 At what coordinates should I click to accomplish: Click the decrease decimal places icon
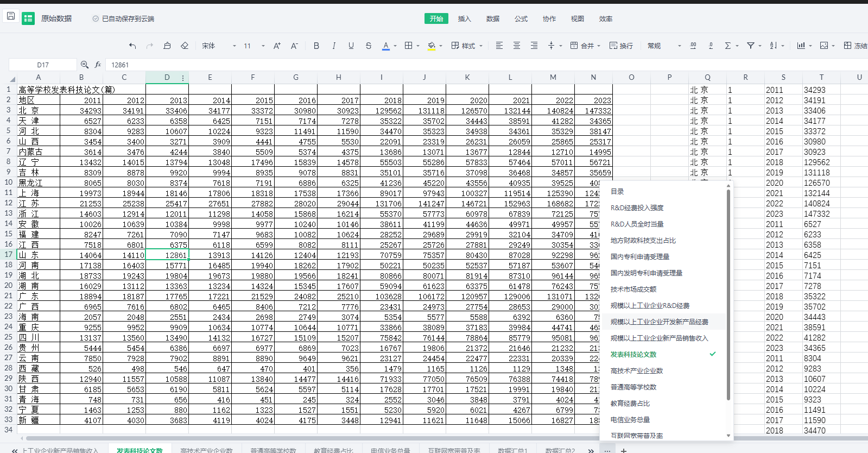click(711, 46)
